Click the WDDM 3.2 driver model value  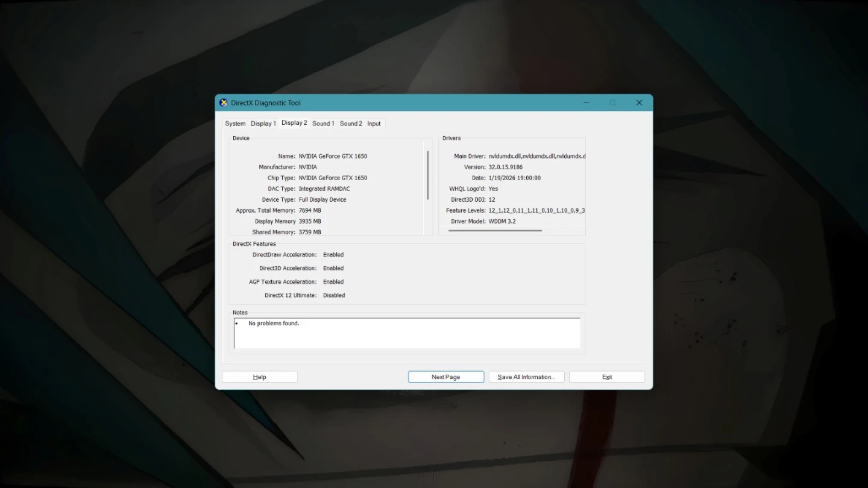(502, 221)
